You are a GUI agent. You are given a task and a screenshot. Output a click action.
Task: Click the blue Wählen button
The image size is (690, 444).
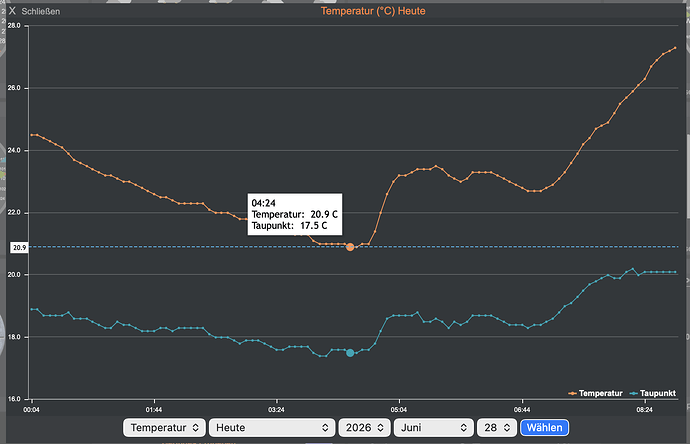click(544, 427)
